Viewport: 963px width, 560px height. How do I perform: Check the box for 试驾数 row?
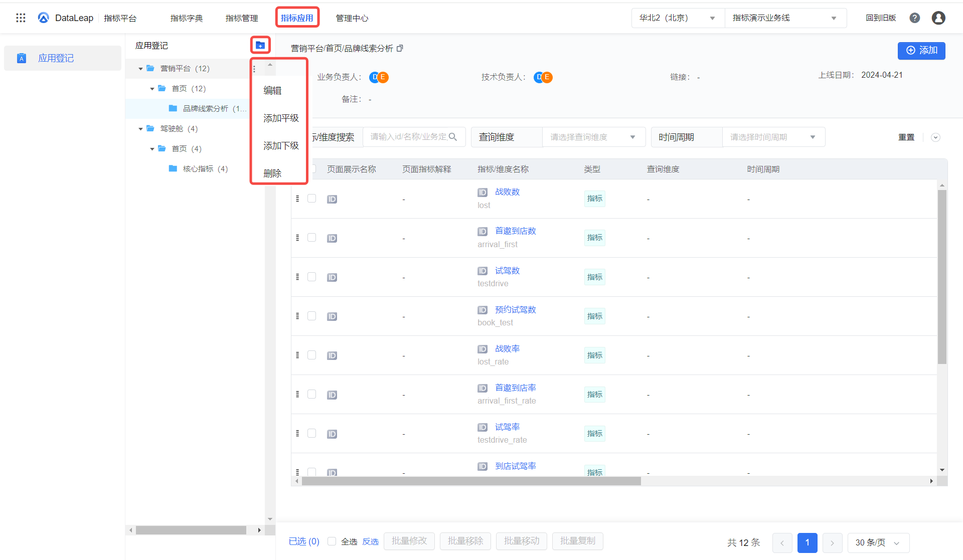pos(311,277)
